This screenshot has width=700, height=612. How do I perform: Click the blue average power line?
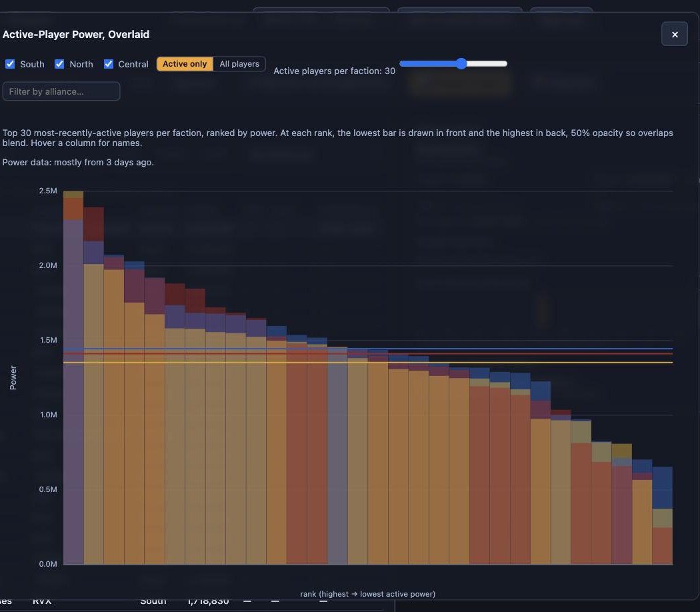368,349
